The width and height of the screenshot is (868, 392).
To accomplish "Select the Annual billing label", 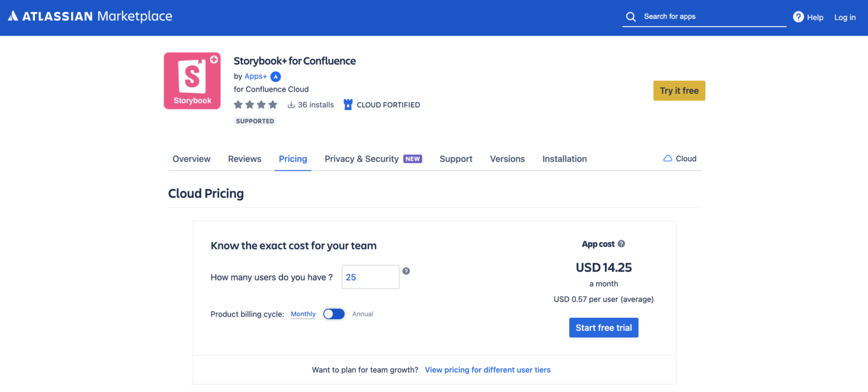I will [x=363, y=314].
